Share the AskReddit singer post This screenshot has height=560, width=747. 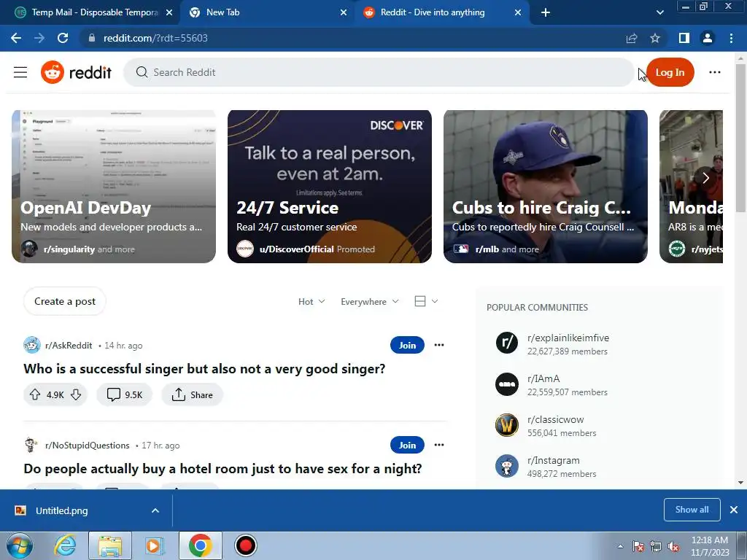[192, 394]
